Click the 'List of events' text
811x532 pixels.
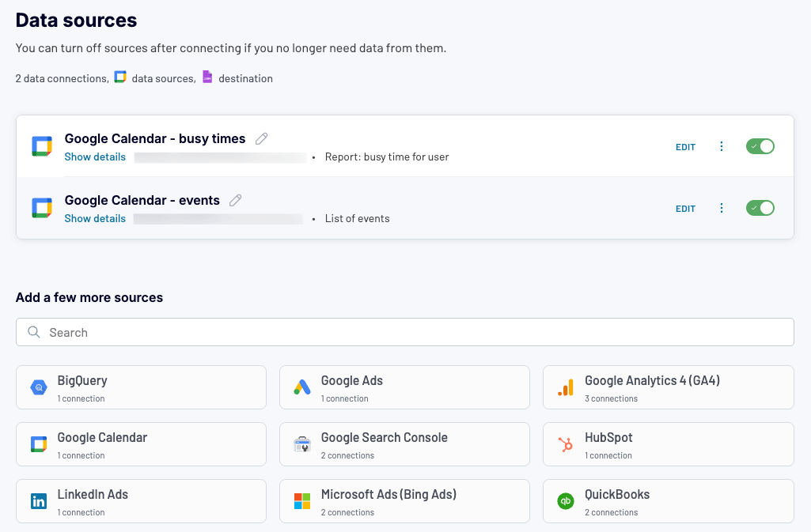[x=358, y=218]
